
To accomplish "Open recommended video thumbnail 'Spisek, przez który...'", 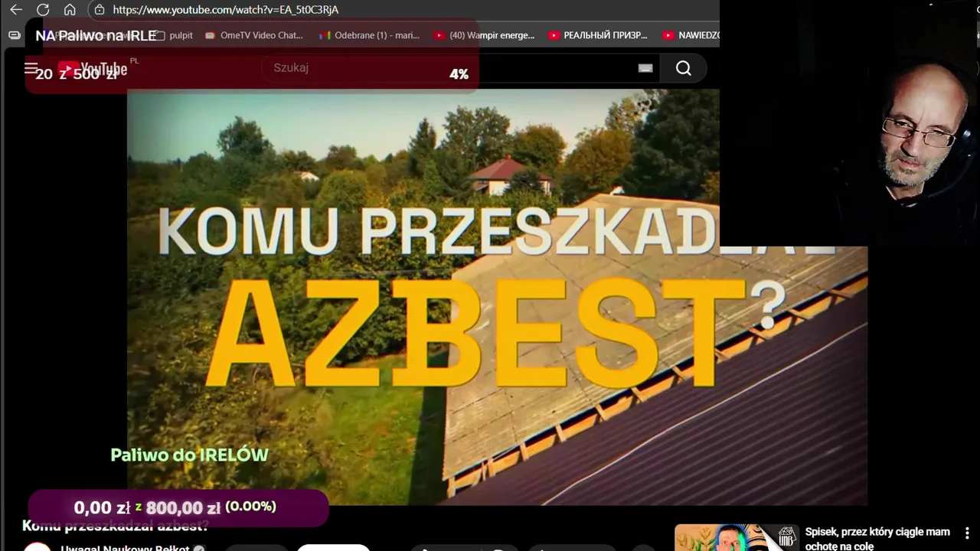I will [736, 537].
